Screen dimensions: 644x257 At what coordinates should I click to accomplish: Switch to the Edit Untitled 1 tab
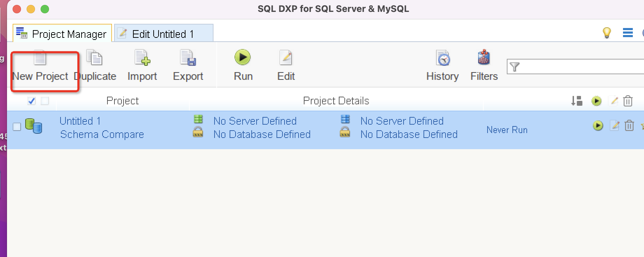(164, 34)
